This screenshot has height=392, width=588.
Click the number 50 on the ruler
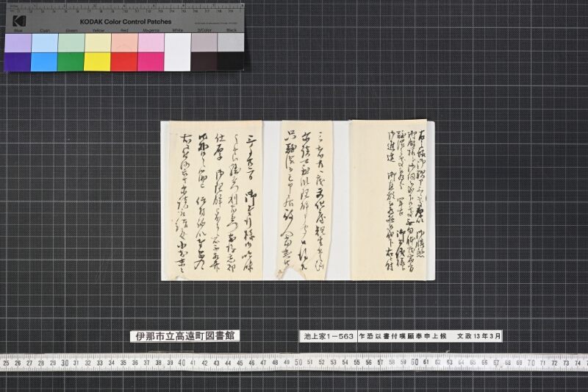tap(298, 363)
